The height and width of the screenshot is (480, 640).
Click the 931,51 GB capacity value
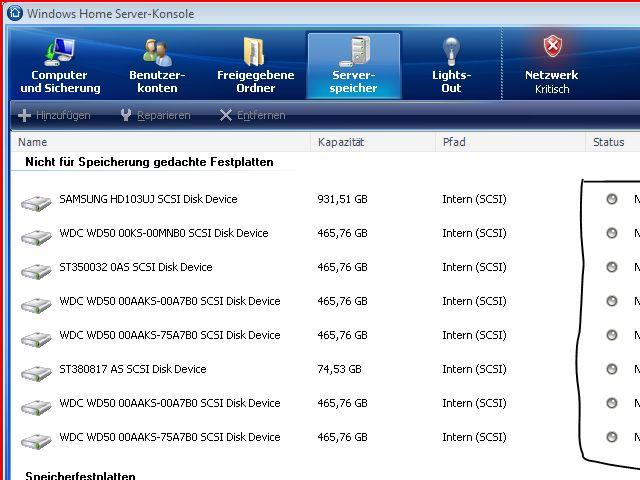tap(342, 199)
